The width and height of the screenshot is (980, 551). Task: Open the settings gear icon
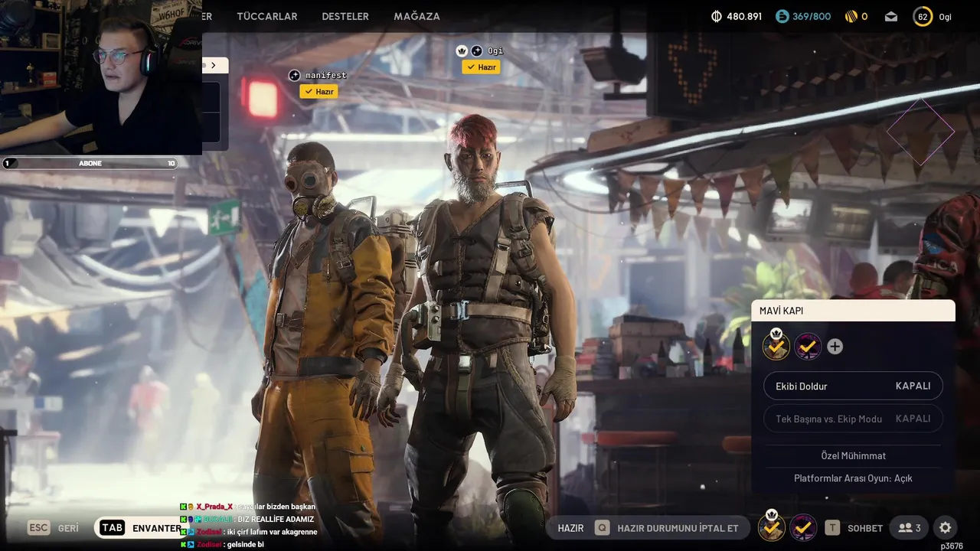946,528
